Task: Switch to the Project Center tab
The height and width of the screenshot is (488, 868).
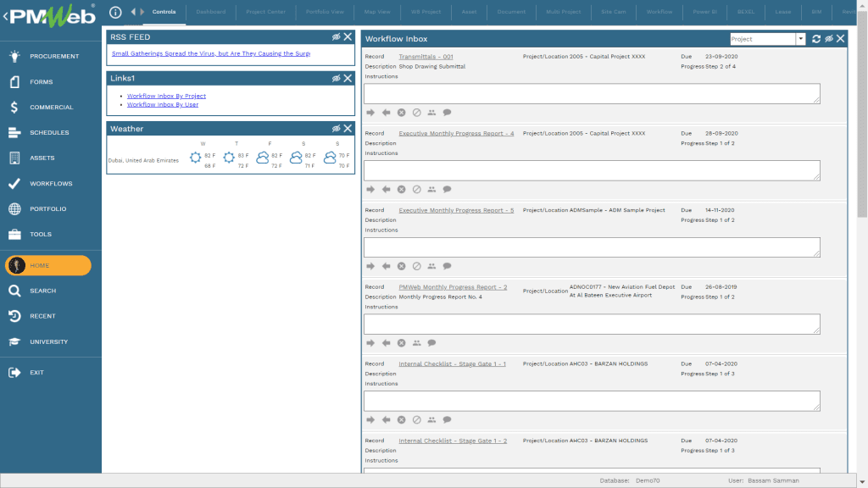Action: pos(265,12)
